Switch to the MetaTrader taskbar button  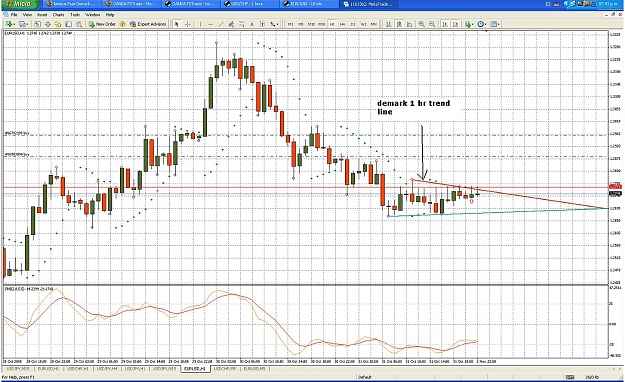click(x=369, y=4)
